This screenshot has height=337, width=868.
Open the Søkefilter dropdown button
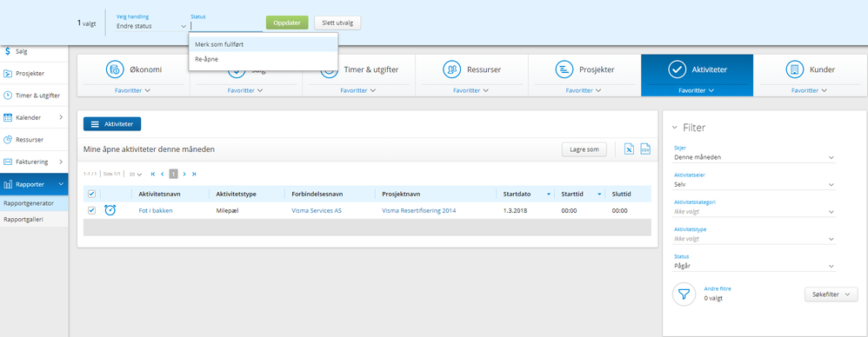[831, 294]
